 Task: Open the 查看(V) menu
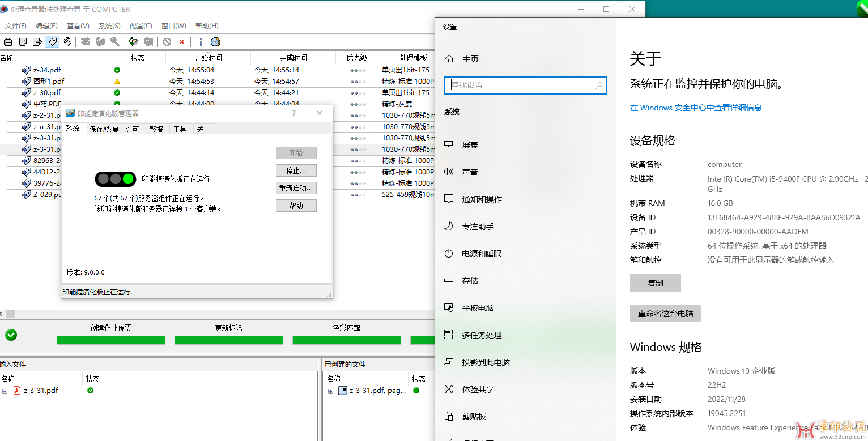(78, 26)
